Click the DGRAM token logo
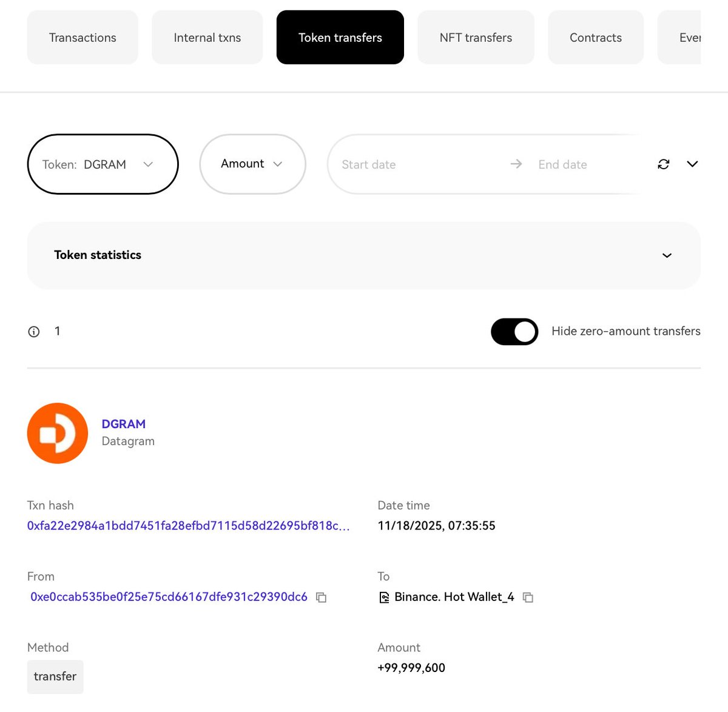728x712 pixels. 58,433
